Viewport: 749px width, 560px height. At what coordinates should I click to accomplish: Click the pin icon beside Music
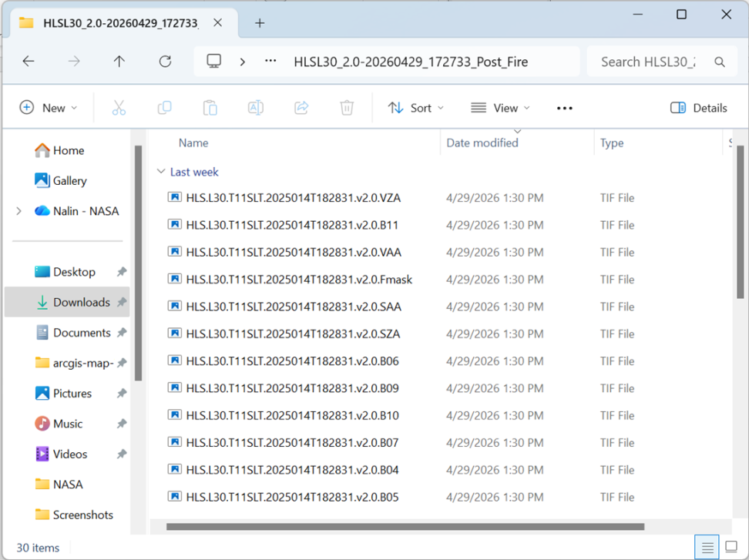pos(122,424)
